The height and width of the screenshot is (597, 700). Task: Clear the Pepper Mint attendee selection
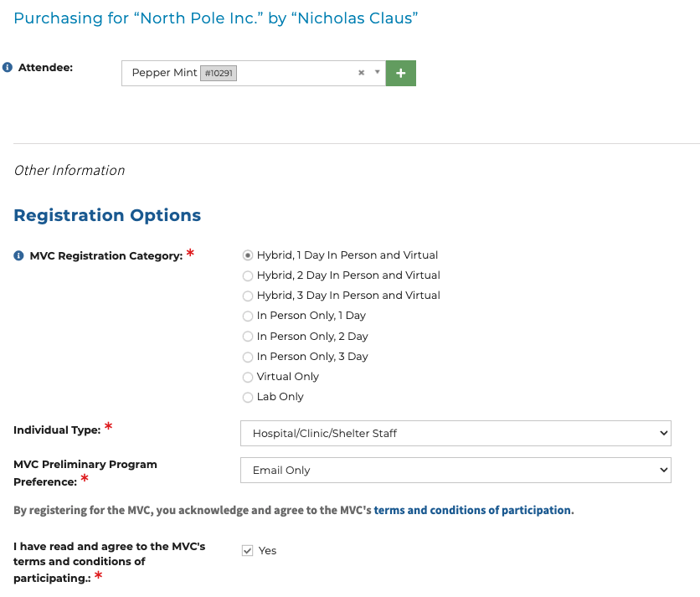tap(361, 73)
